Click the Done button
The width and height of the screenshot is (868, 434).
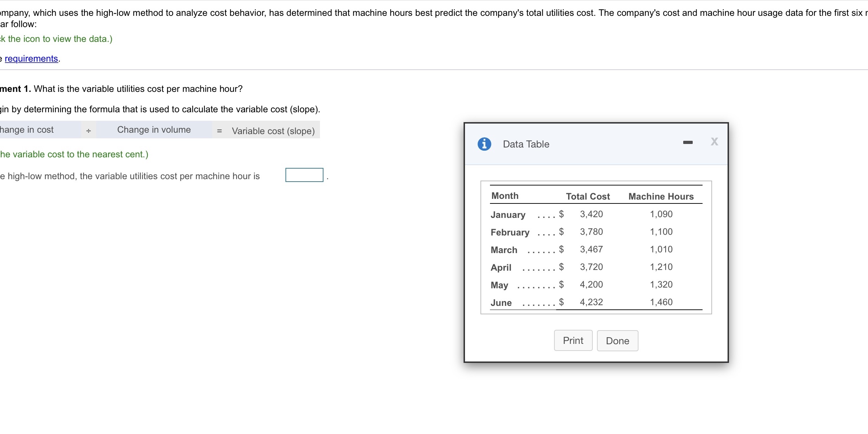point(617,341)
